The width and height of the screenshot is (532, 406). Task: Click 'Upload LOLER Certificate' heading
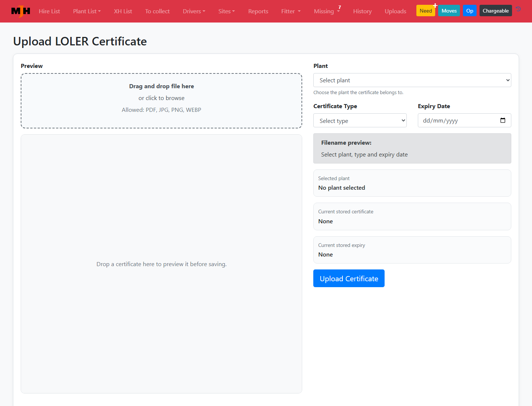[x=80, y=41]
